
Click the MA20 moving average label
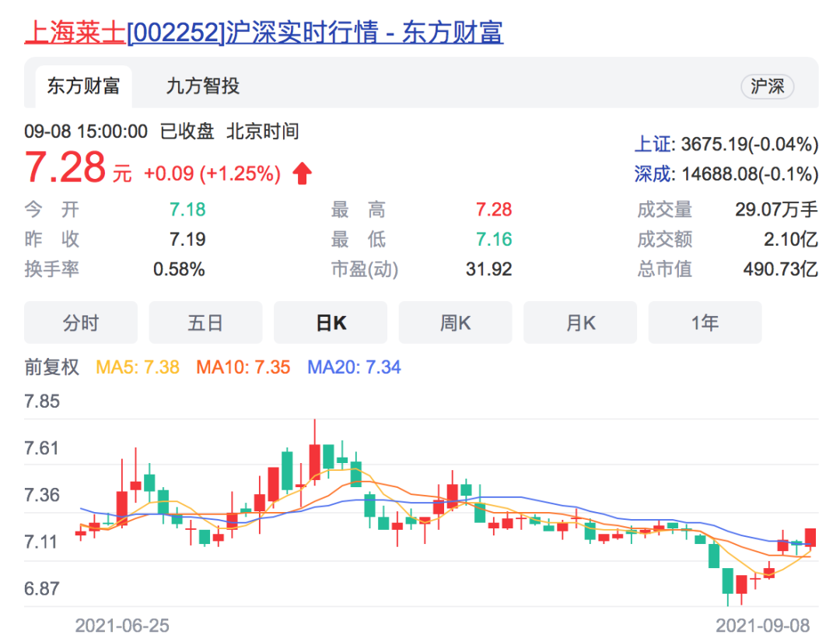pos(354,367)
